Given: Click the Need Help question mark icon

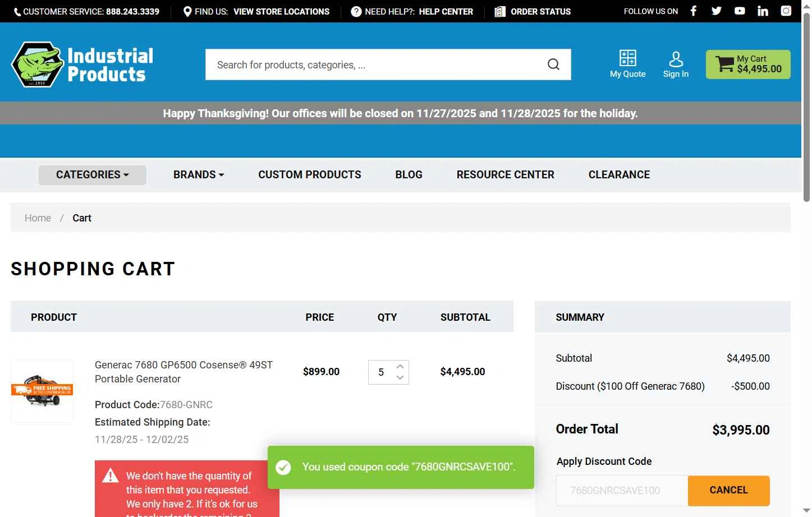Looking at the screenshot, I should 356,11.
